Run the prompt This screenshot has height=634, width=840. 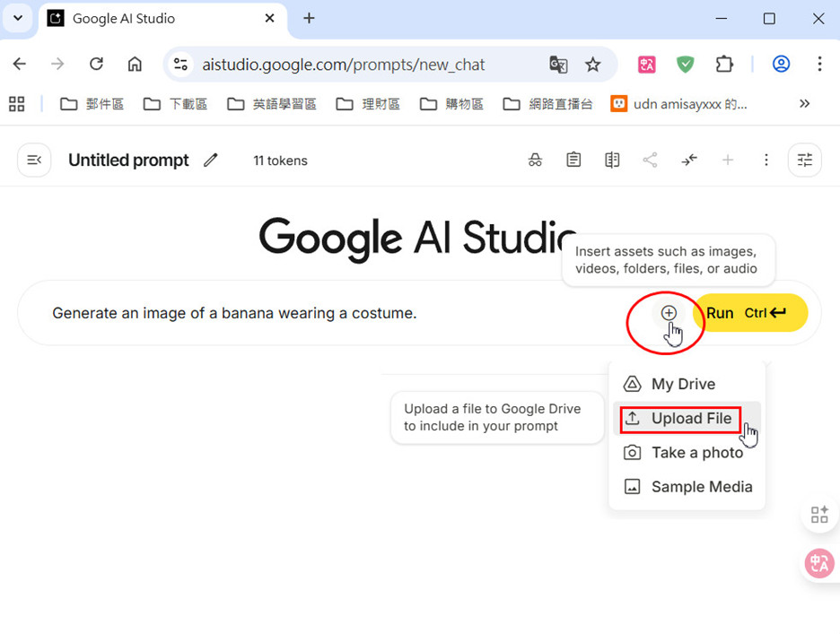pyautogui.click(x=750, y=313)
